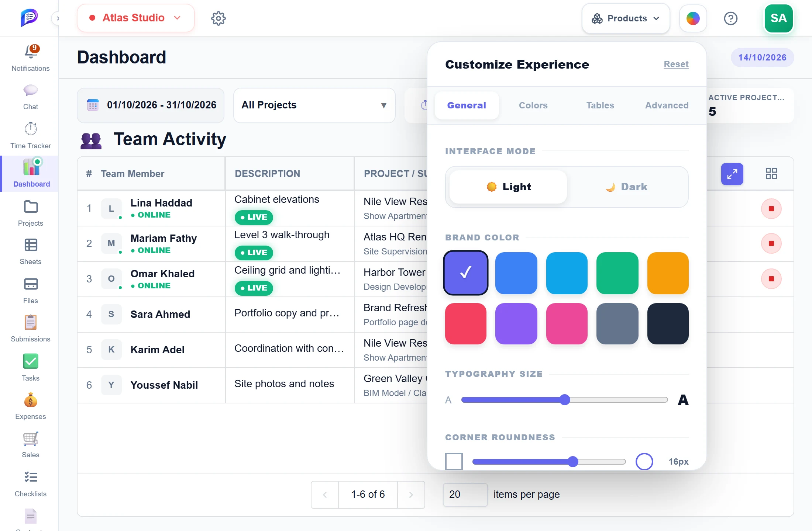Switch to the Colors tab

click(x=533, y=105)
